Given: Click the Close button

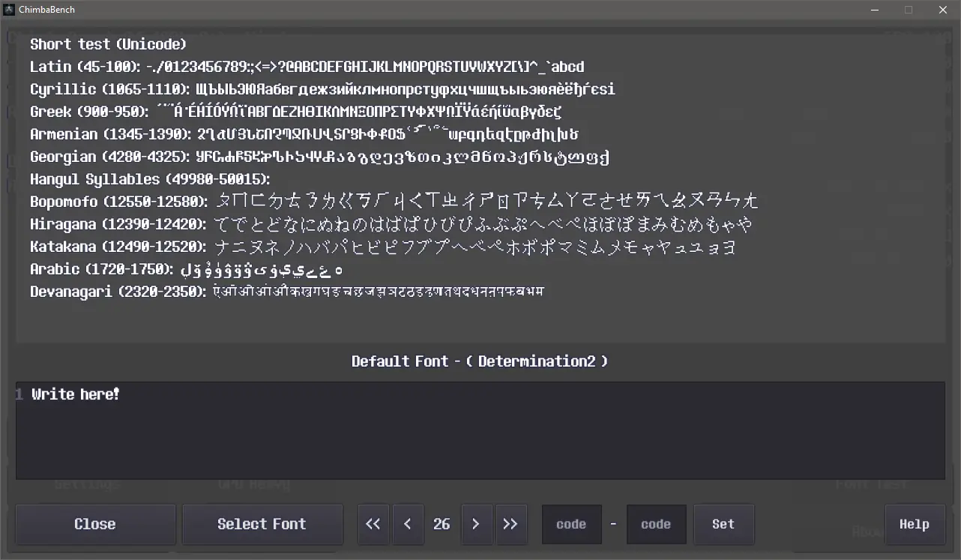Looking at the screenshot, I should pos(95,524).
